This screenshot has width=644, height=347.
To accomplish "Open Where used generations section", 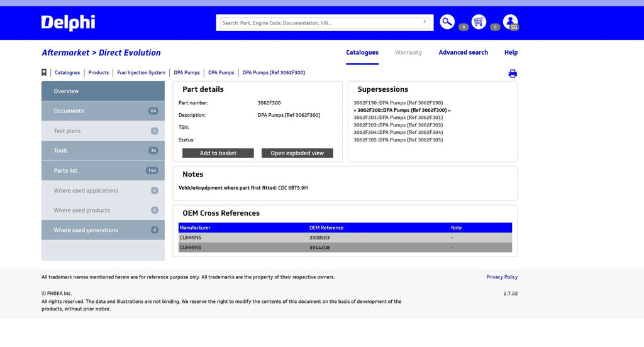I will [86, 230].
